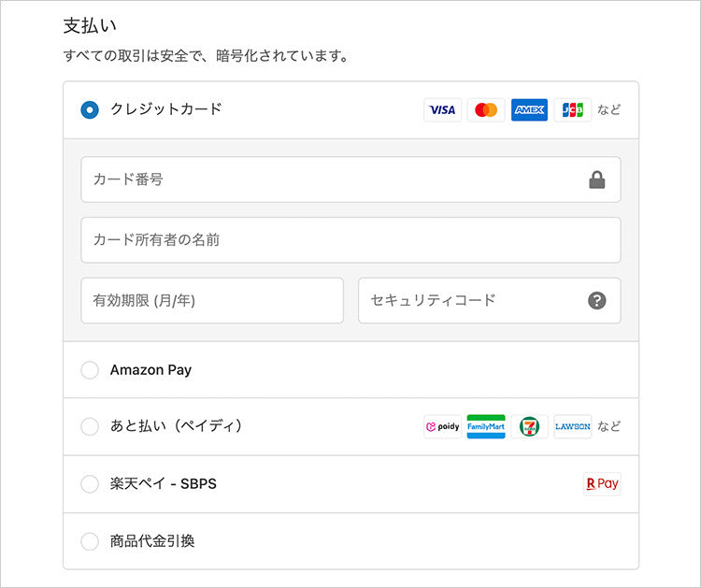Choose 商品代金引換 cash on delivery option
The width and height of the screenshot is (701, 588).
(90, 541)
